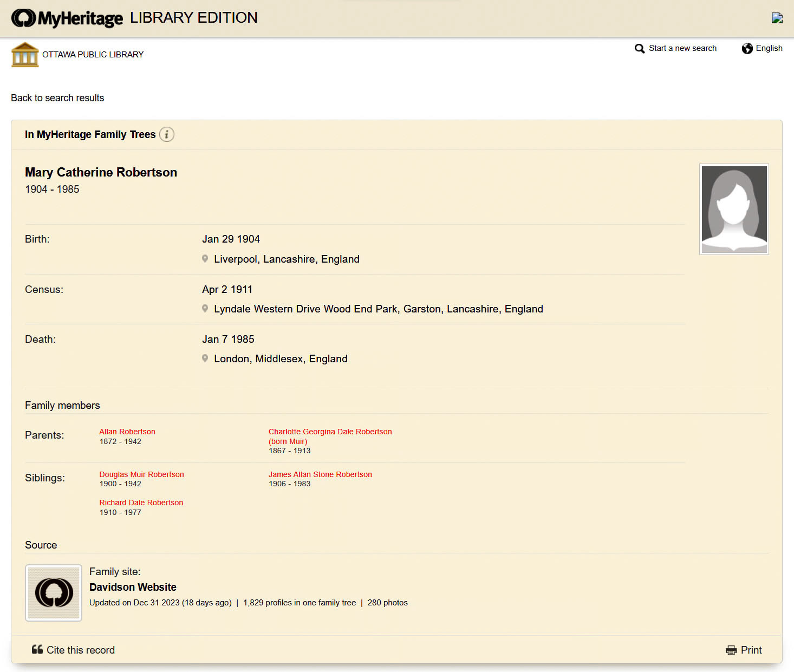Start a new search
794x672 pixels.
pyautogui.click(x=682, y=48)
